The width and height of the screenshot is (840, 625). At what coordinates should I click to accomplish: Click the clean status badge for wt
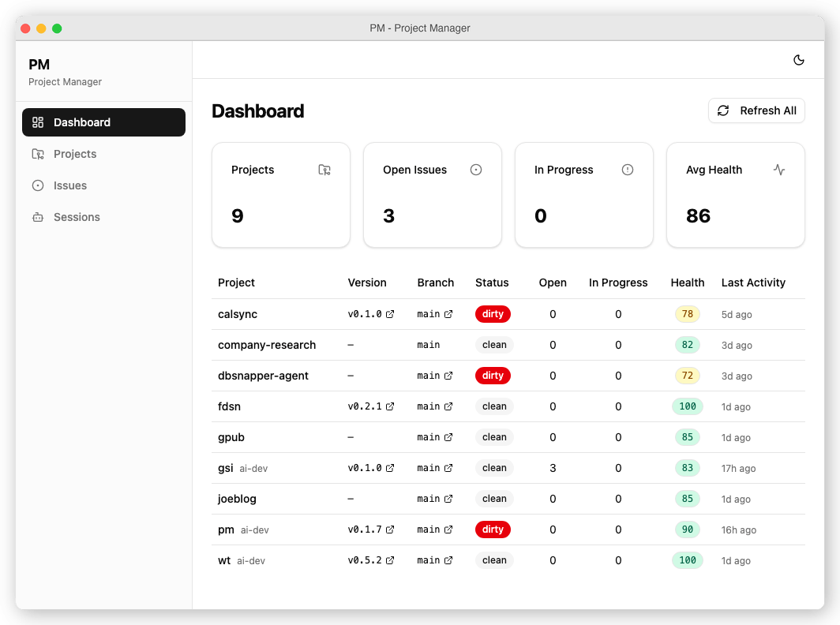494,560
